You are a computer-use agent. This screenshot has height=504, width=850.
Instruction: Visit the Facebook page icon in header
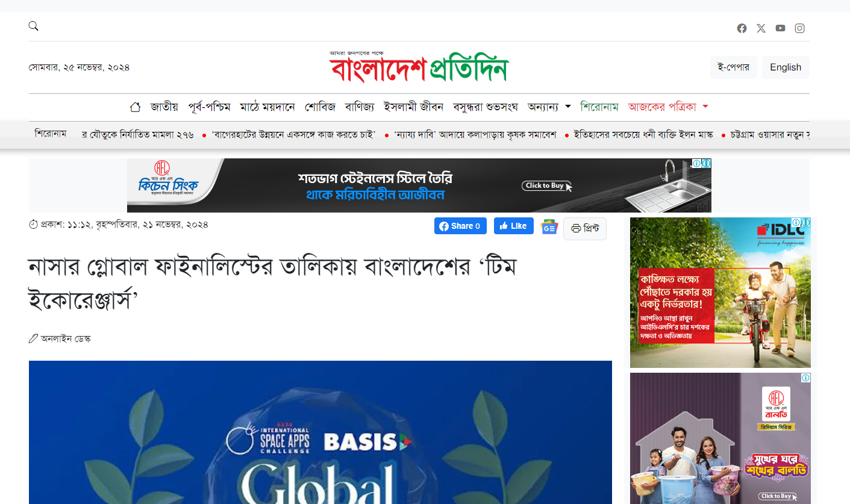click(x=742, y=28)
